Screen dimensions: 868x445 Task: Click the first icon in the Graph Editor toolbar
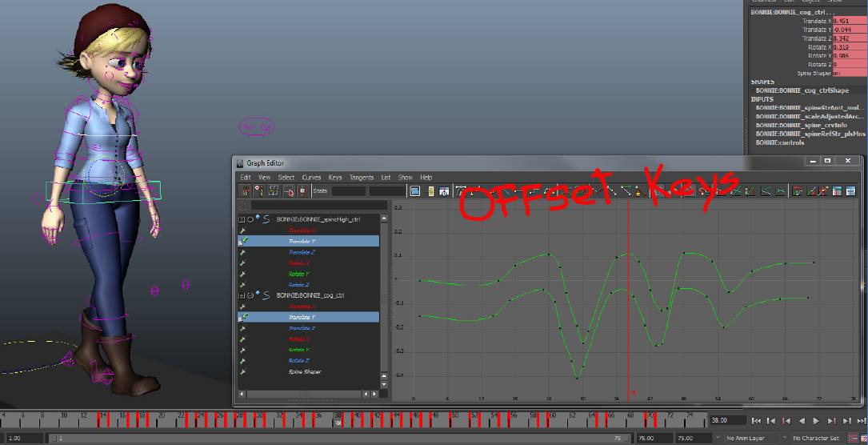tap(246, 191)
